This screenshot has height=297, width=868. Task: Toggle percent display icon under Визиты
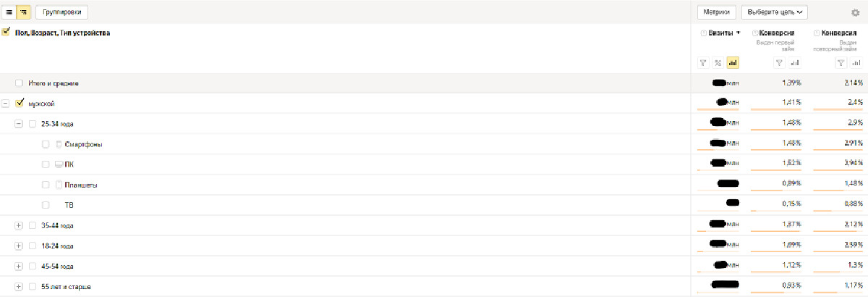[x=718, y=63]
